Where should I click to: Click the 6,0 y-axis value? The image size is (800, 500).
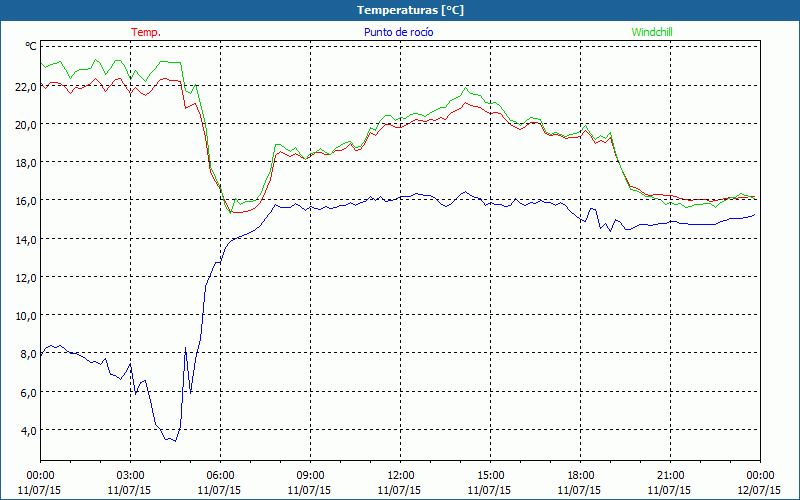coord(28,392)
